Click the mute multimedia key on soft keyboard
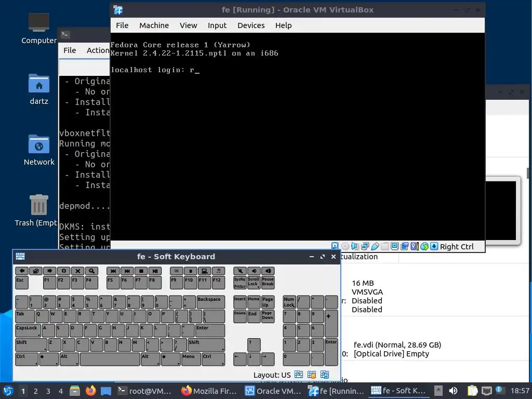 coord(240,271)
